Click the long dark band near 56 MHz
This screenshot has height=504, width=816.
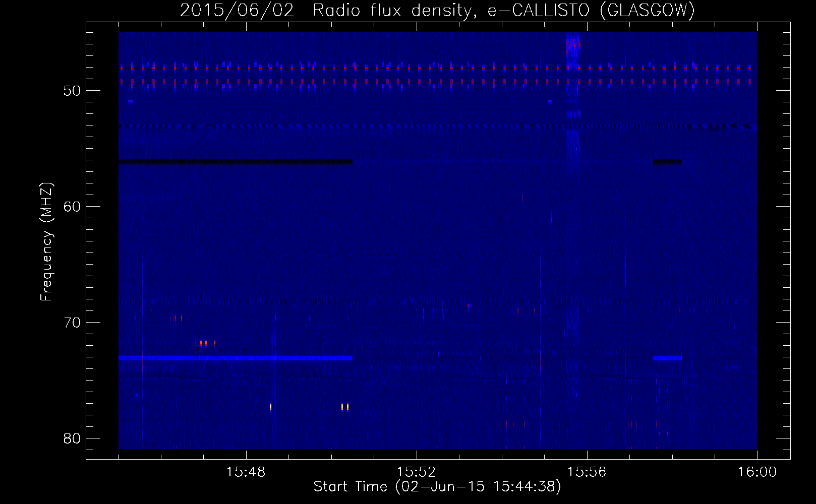point(236,162)
